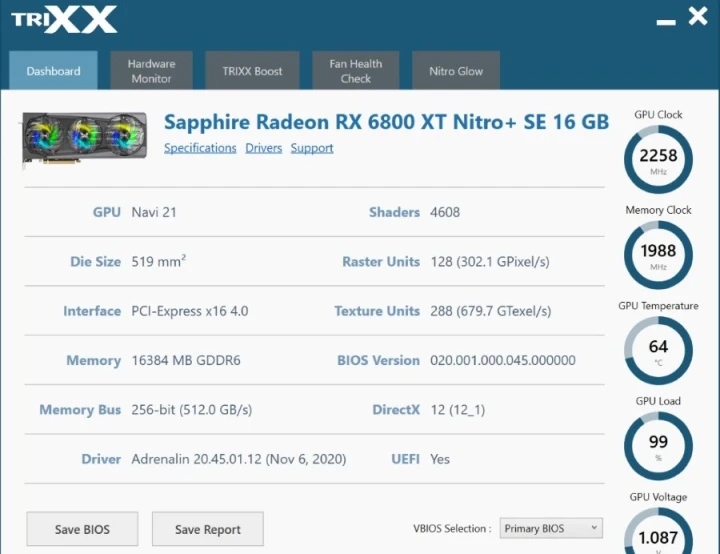
Task: Click the graphics card thumbnail image
Action: point(85,138)
